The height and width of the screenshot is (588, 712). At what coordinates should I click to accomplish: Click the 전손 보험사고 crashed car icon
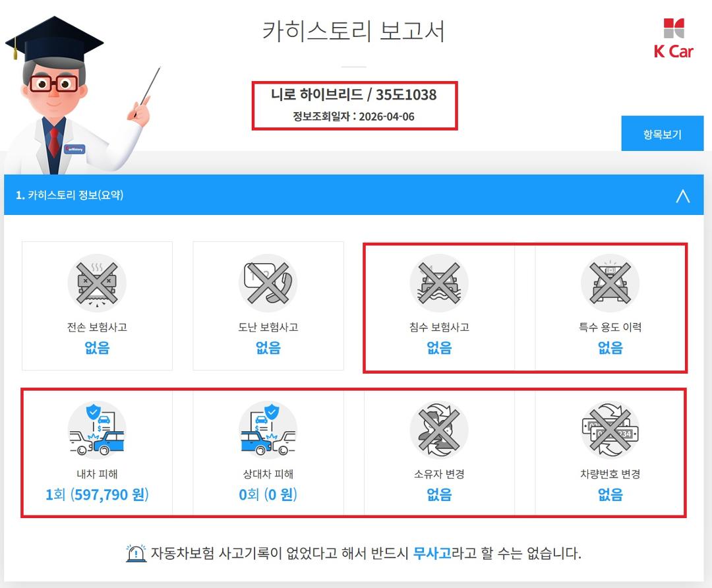pyautogui.click(x=97, y=283)
